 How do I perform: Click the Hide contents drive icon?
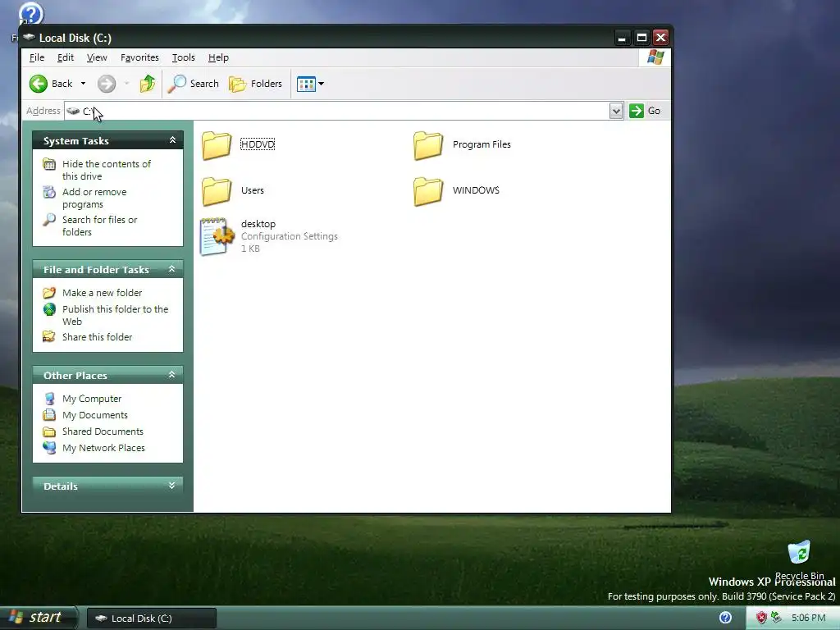tap(49, 164)
